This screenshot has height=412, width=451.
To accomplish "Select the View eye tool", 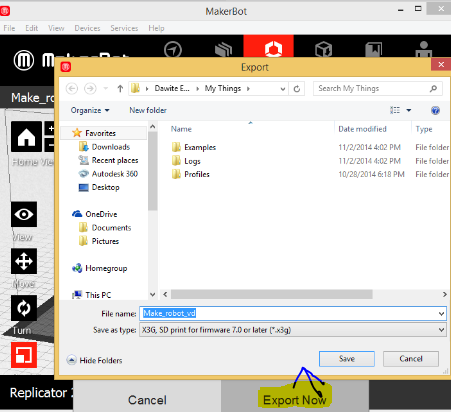I will coord(24,214).
